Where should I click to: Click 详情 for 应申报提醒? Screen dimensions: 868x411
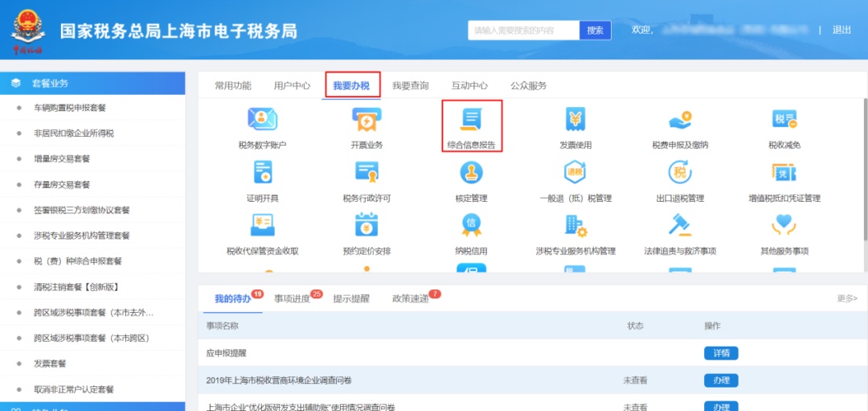721,353
